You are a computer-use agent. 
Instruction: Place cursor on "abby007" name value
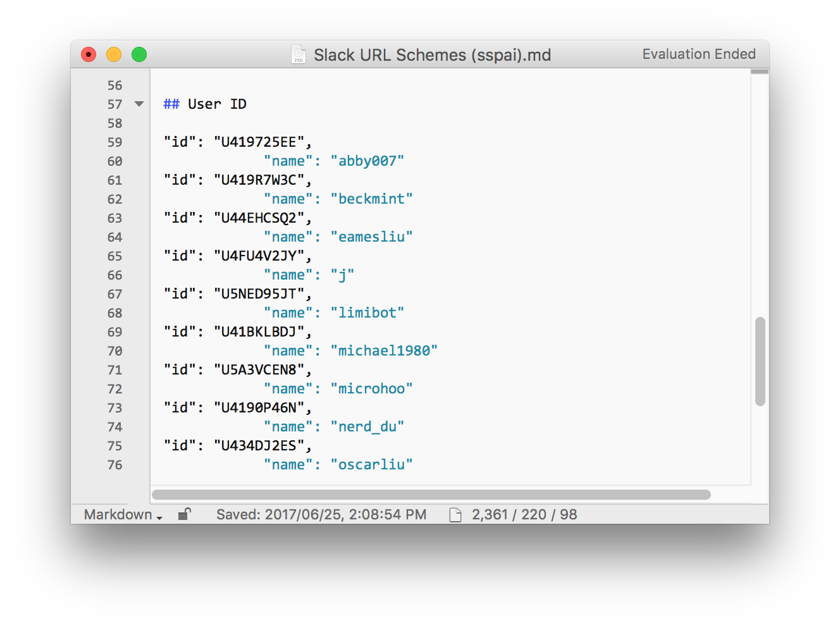(x=367, y=161)
